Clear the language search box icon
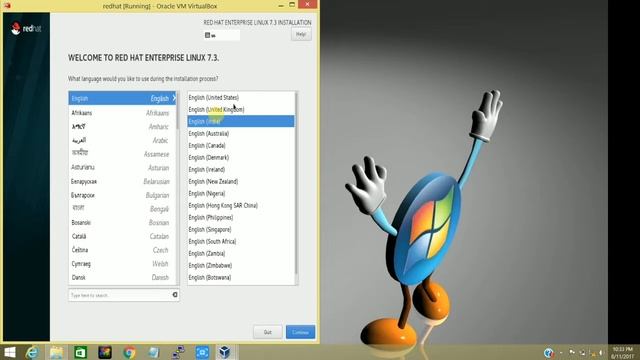640x360 pixels. click(x=175, y=295)
